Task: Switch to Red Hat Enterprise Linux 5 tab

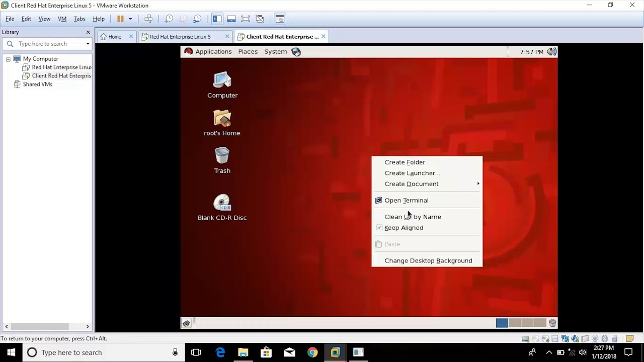Action: pyautogui.click(x=180, y=37)
